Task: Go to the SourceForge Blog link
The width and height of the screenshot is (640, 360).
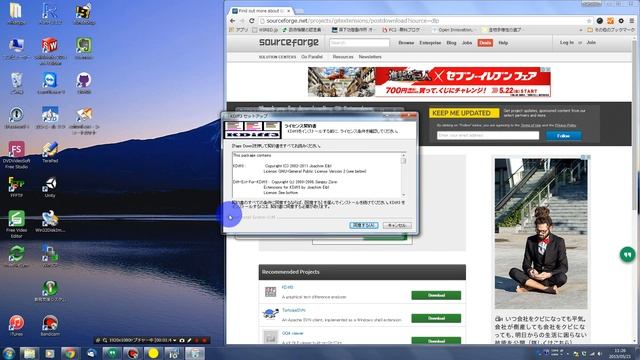Action: click(451, 43)
